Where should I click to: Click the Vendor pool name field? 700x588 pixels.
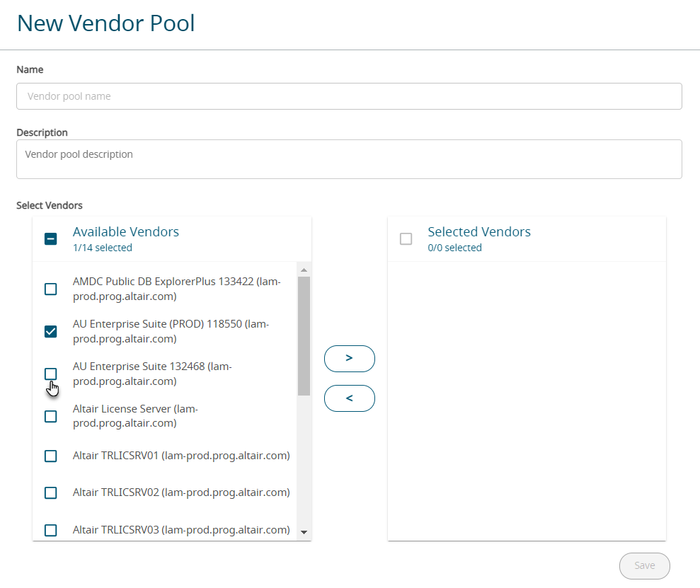(349, 96)
